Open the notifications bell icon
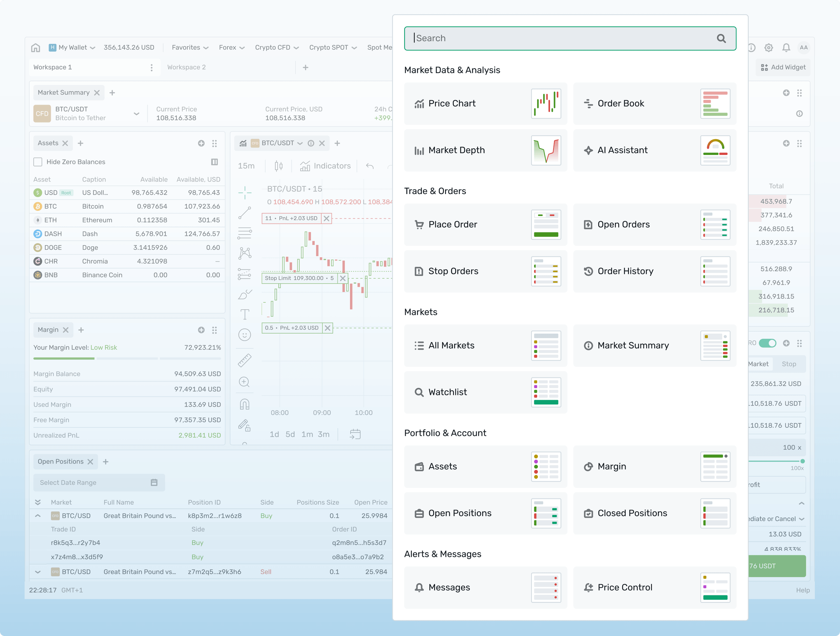This screenshot has height=636, width=840. 786,48
